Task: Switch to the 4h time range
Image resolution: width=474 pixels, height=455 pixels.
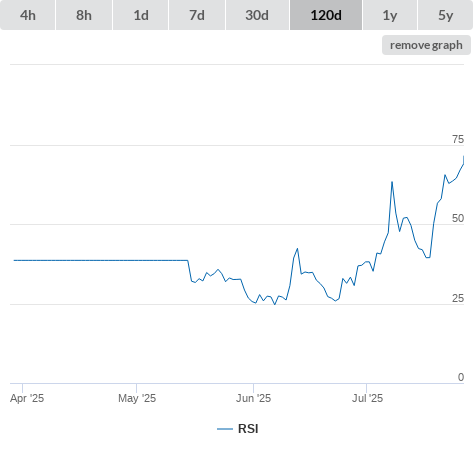Action: (28, 15)
